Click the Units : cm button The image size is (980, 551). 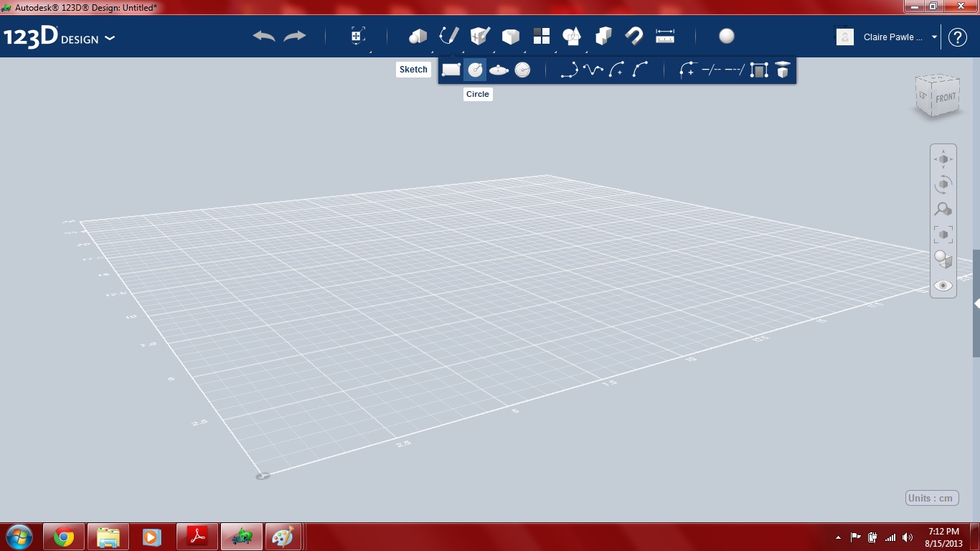(x=932, y=498)
